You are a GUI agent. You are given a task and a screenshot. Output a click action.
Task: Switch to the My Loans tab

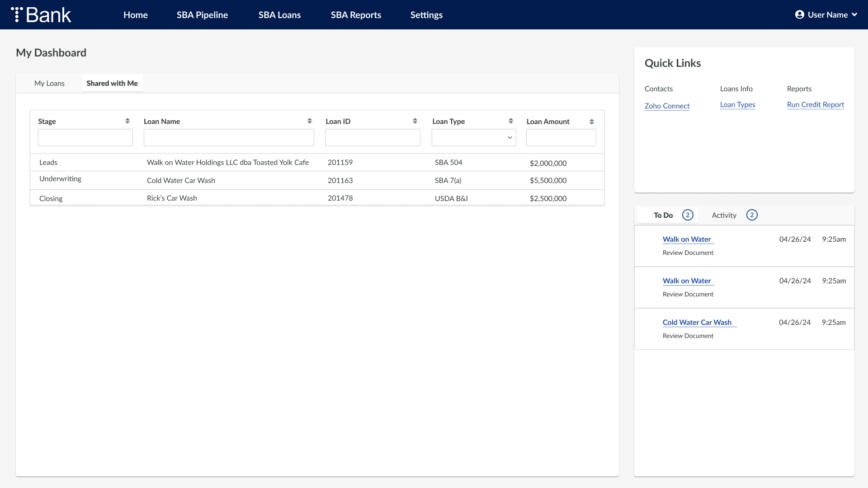pyautogui.click(x=49, y=83)
